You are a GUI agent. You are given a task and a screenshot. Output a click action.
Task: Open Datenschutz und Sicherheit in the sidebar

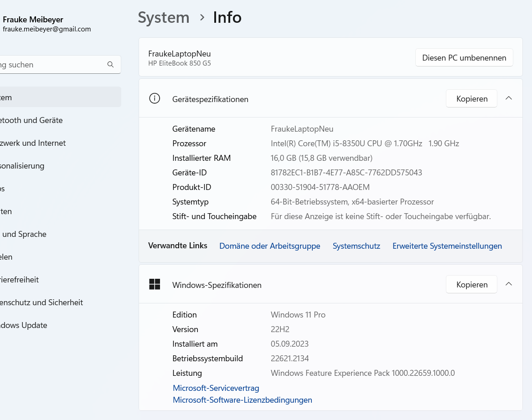pyautogui.click(x=41, y=302)
